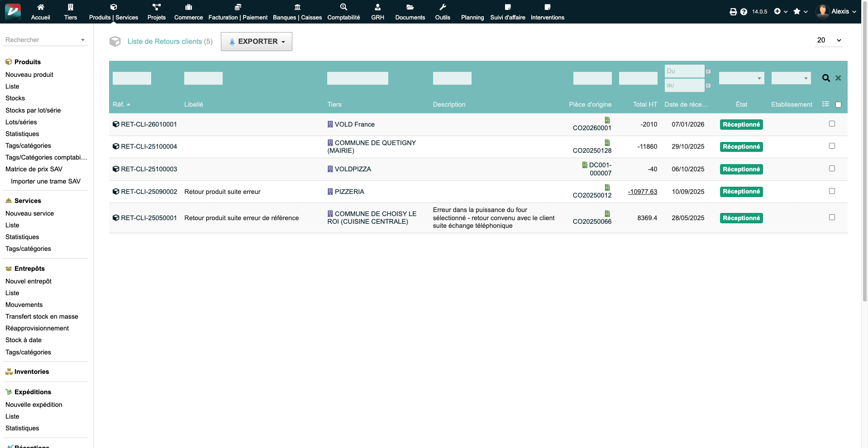The width and height of the screenshot is (868, 448).
Task: Click the Tiers filter input field
Action: coord(358,78)
